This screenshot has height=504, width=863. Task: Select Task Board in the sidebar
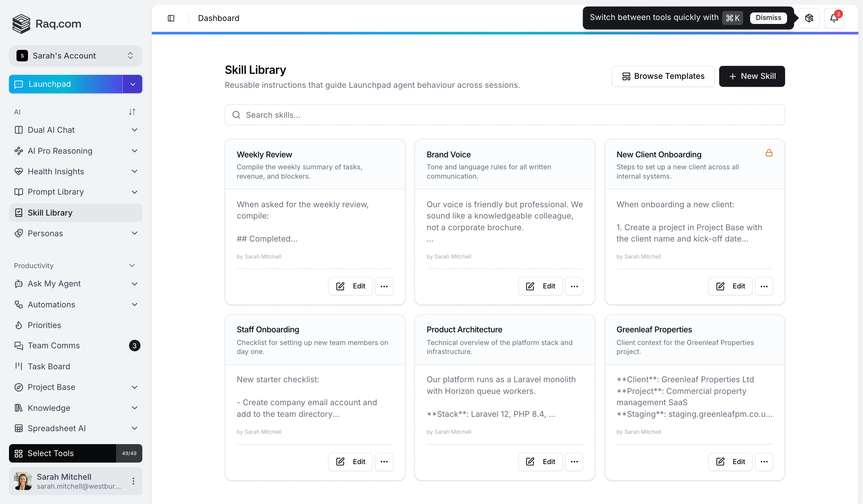49,366
